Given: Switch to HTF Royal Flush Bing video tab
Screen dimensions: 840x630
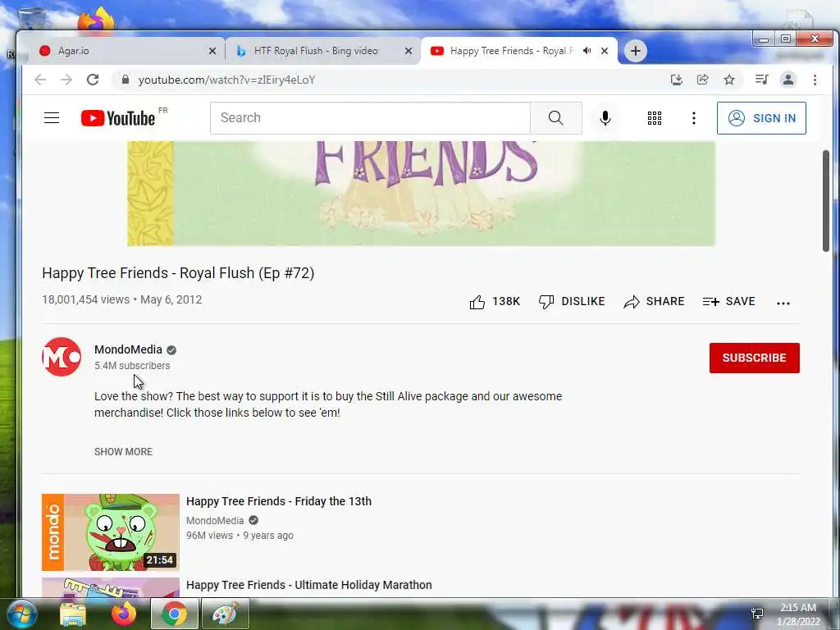Looking at the screenshot, I should (x=323, y=51).
